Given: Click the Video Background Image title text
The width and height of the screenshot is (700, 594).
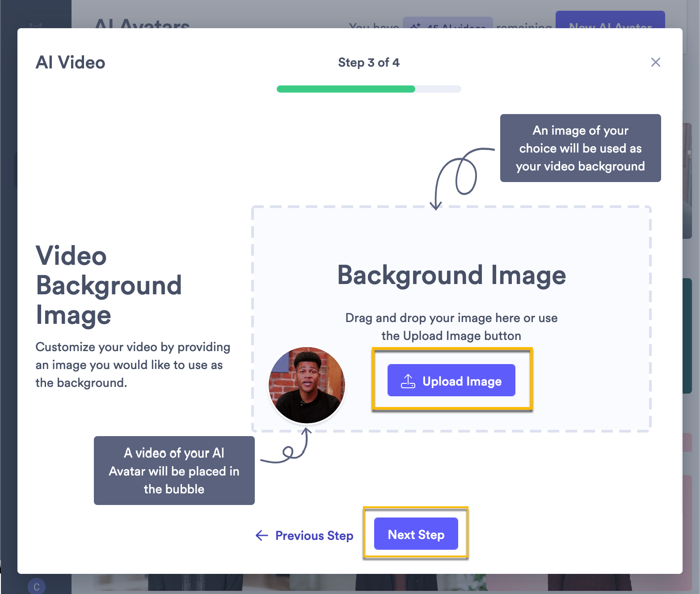Looking at the screenshot, I should click(x=109, y=285).
